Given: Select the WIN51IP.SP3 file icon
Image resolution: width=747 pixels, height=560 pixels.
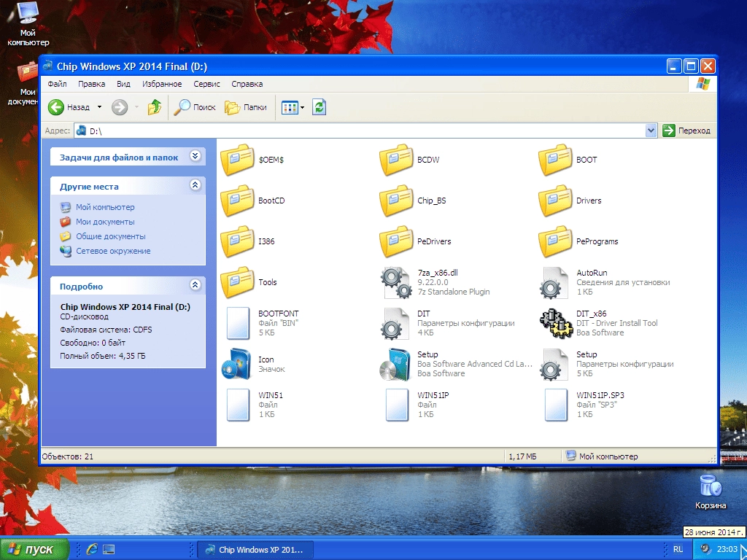Looking at the screenshot, I should click(x=556, y=405).
